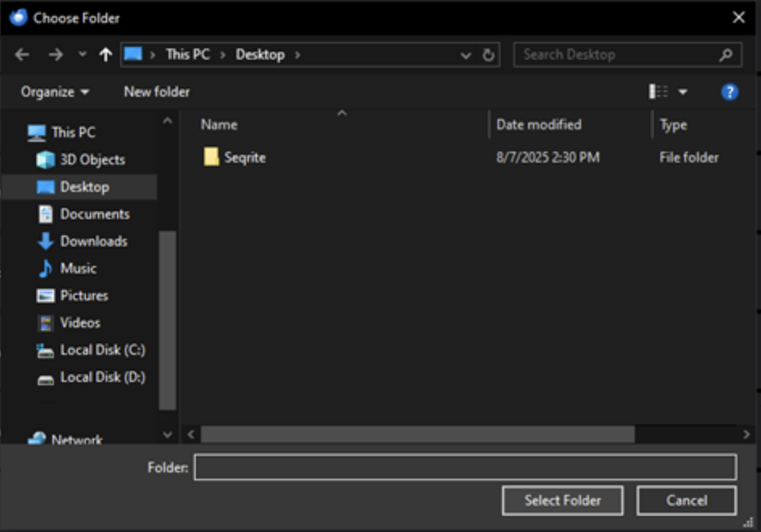Open the Help question mark icon
The image size is (761, 532).
pyautogui.click(x=729, y=92)
